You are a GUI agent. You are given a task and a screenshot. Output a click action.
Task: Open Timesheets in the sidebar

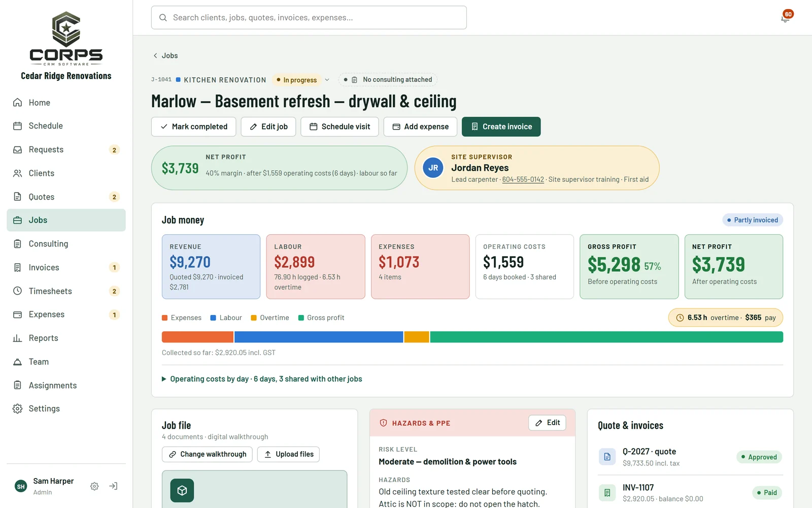66,291
